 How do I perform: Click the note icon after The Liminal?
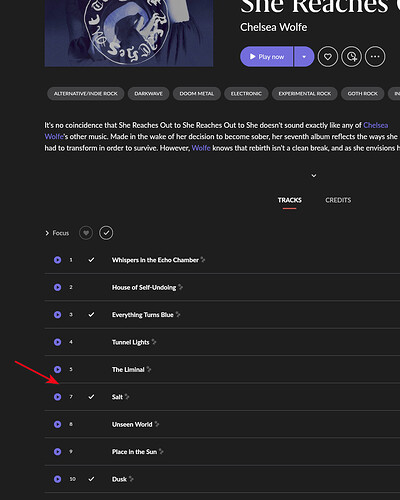click(149, 369)
